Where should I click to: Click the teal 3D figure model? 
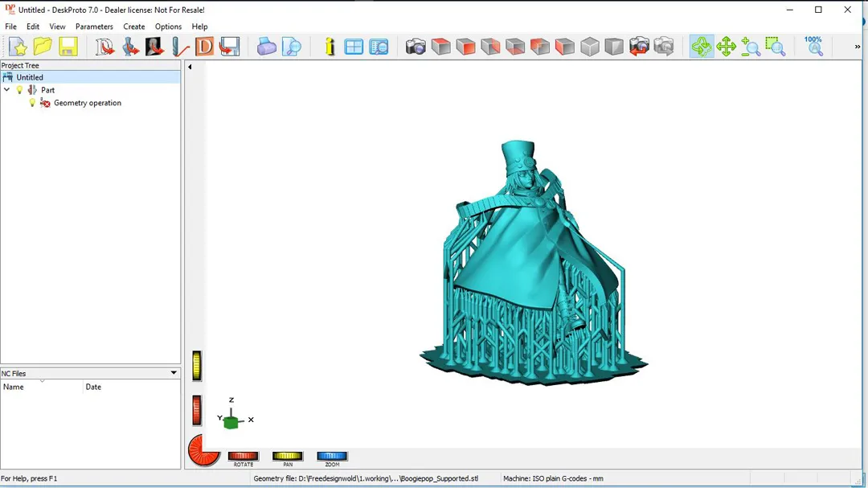533,263
